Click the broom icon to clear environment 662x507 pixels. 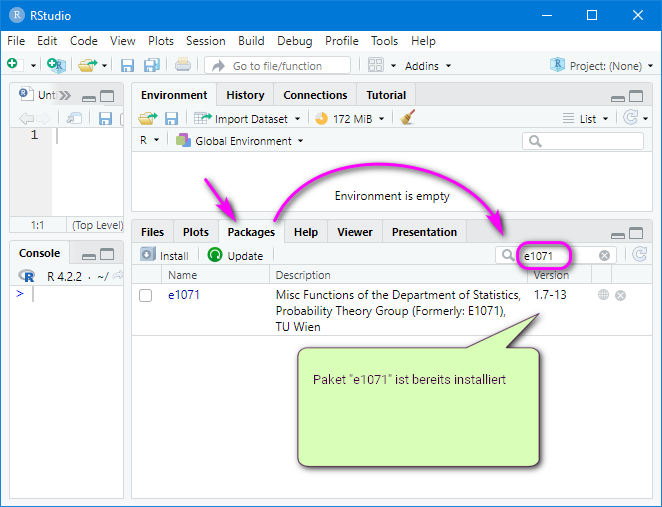(407, 118)
